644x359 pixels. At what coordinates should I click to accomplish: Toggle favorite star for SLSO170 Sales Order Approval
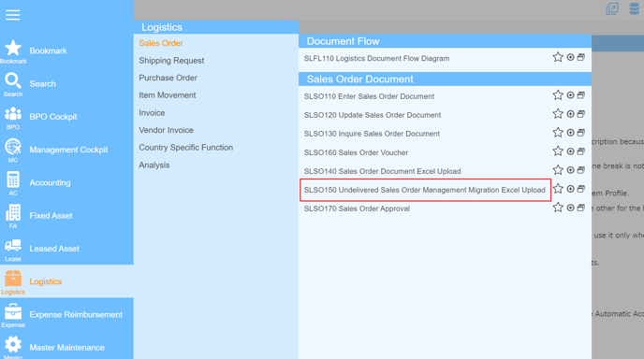coord(558,208)
